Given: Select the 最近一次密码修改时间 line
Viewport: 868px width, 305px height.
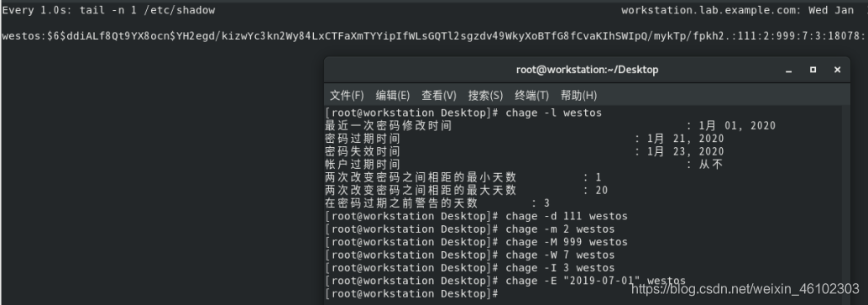Looking at the screenshot, I should 550,126.
